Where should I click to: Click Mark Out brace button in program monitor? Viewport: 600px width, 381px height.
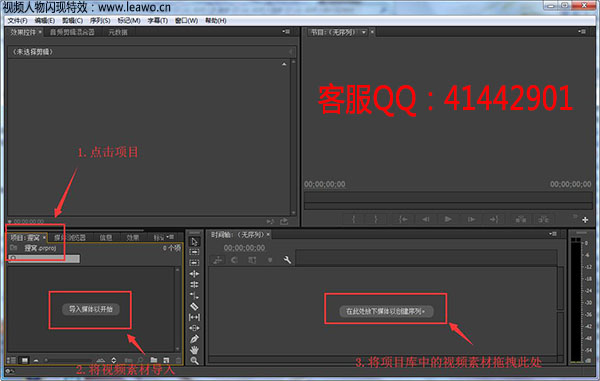(x=376, y=219)
